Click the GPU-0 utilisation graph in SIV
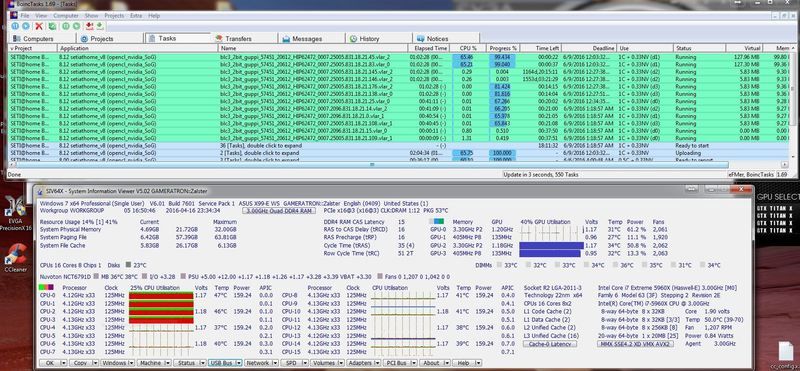The height and width of the screenshot is (371, 800). [x=551, y=230]
